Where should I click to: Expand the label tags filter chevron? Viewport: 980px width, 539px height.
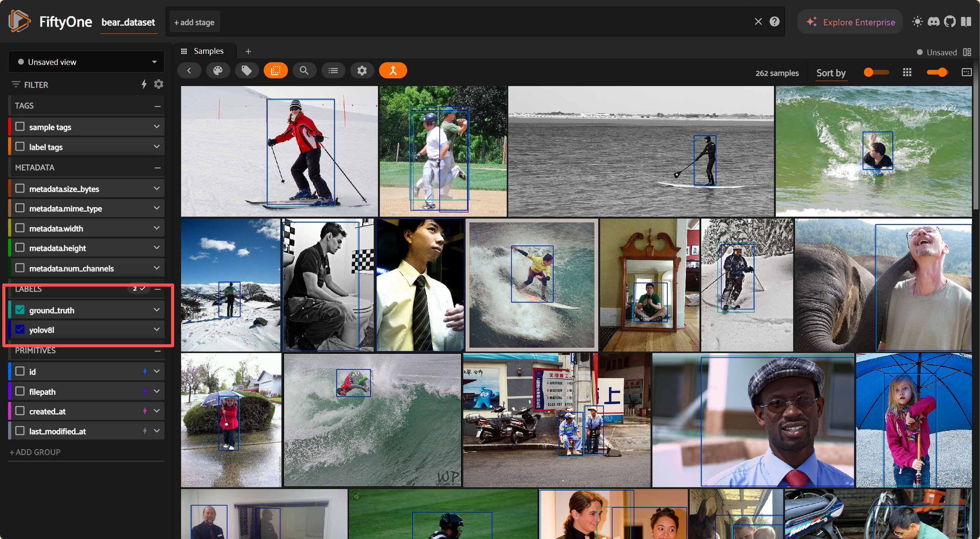(156, 146)
